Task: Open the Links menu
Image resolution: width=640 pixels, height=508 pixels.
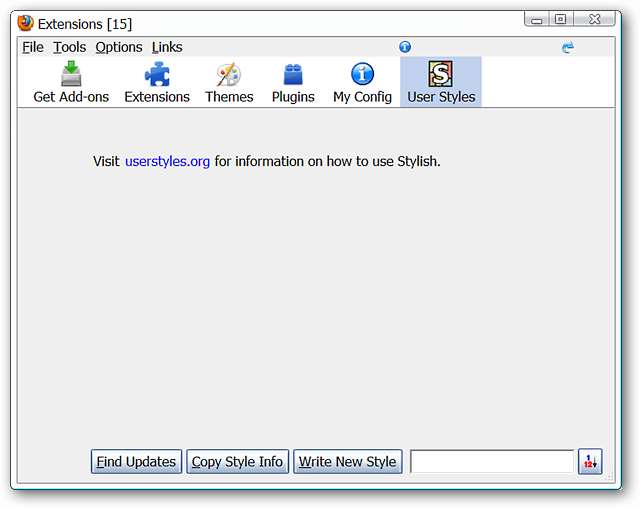Action: point(167,47)
